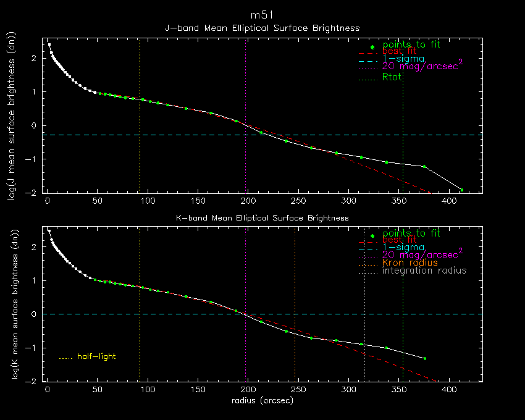Click the 'radius (arcsec)' x-axis label
The height and width of the screenshot is (420, 525).
(x=262, y=401)
